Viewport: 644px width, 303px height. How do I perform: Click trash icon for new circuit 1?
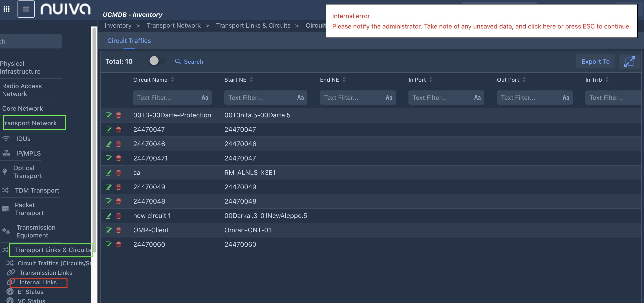119,215
